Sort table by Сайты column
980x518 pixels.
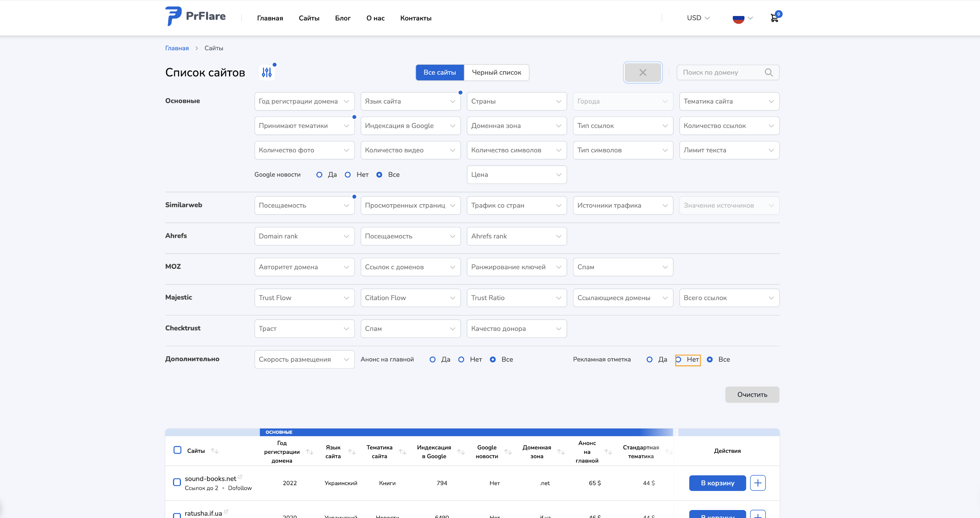pos(215,451)
